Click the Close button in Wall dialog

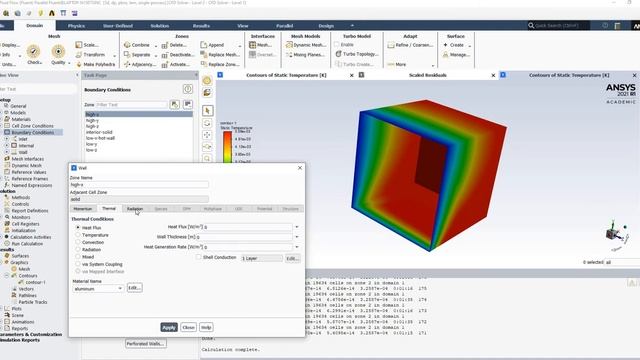(189, 327)
